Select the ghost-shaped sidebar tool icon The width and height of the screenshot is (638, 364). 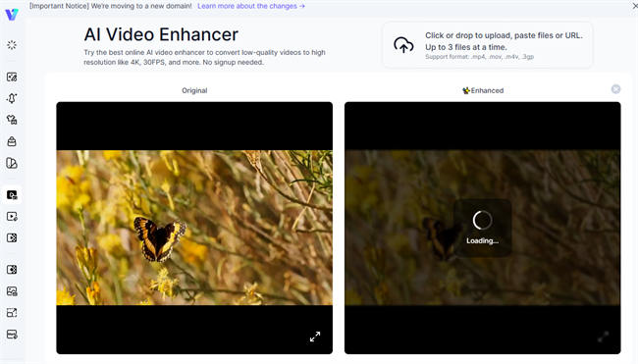click(x=12, y=98)
